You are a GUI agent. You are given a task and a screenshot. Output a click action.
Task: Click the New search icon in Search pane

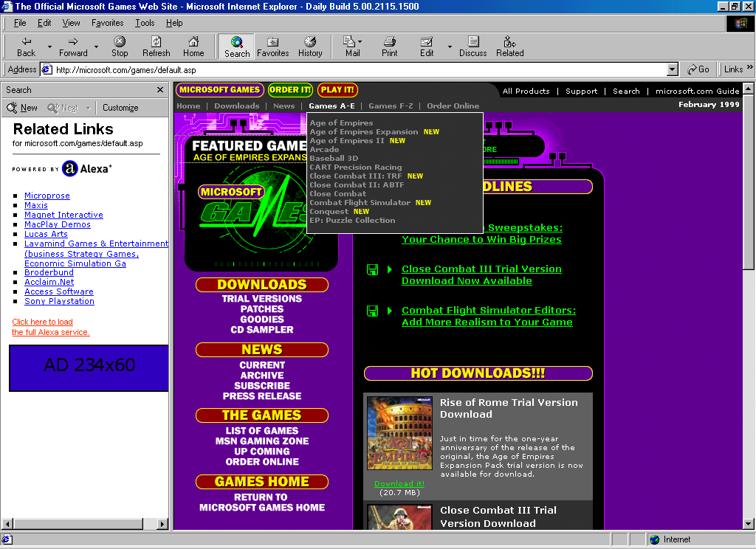12,108
